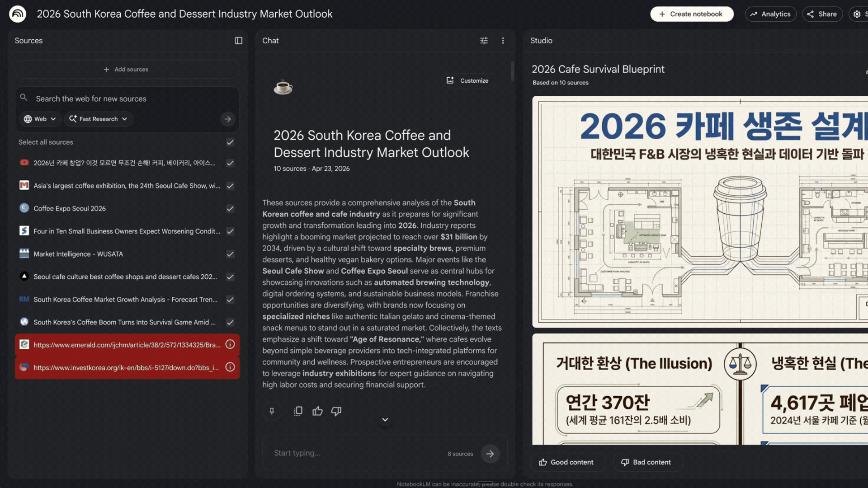Image resolution: width=868 pixels, height=488 pixels.
Task: Give the summary a thumbs down
Action: point(336,411)
